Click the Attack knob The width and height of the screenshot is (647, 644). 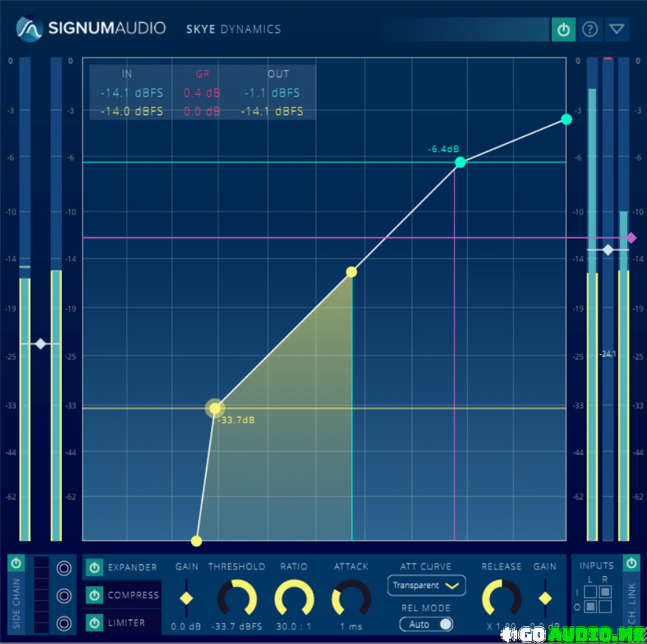pyautogui.click(x=351, y=598)
